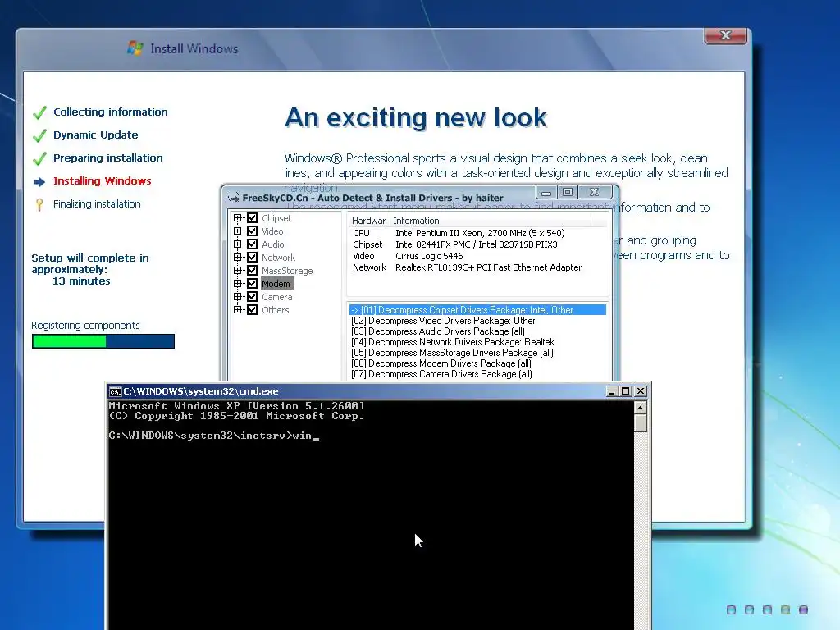
Task: Expand the Chipset tree node
Action: 237,218
